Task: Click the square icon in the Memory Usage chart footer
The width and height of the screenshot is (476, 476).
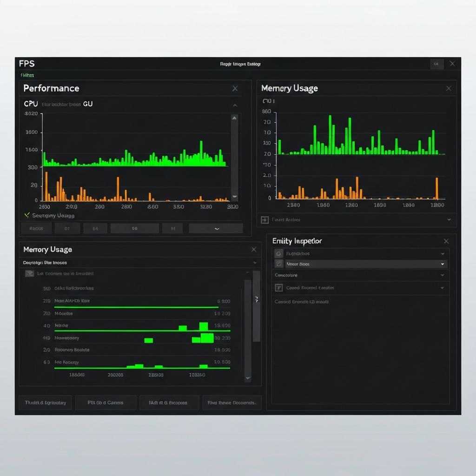Action: pos(265,220)
